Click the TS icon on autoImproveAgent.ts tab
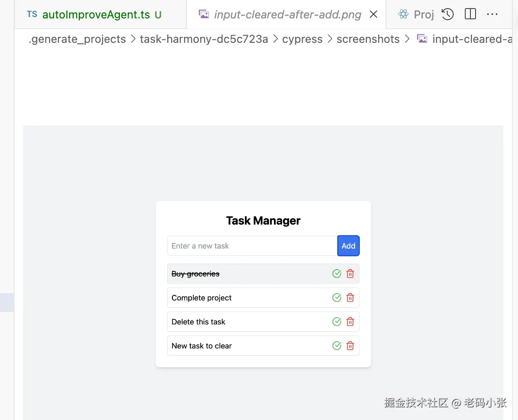Screen dimensions: 518x420 tap(32, 14)
